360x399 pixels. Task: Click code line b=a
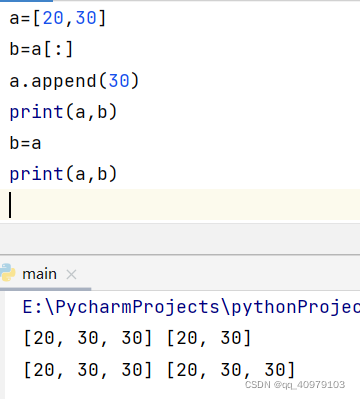[x=25, y=143]
